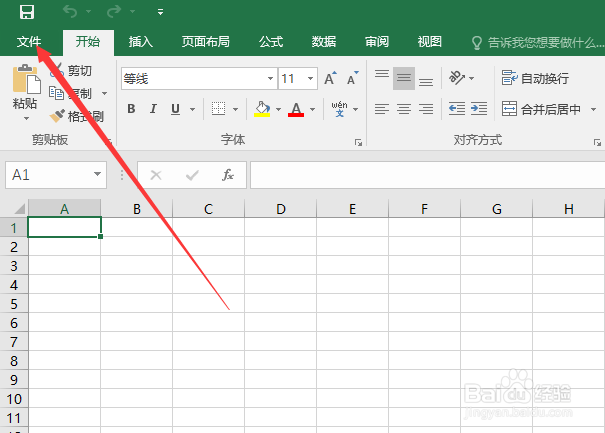
Task: Open the Font Color dropdown arrow
Action: click(x=313, y=109)
